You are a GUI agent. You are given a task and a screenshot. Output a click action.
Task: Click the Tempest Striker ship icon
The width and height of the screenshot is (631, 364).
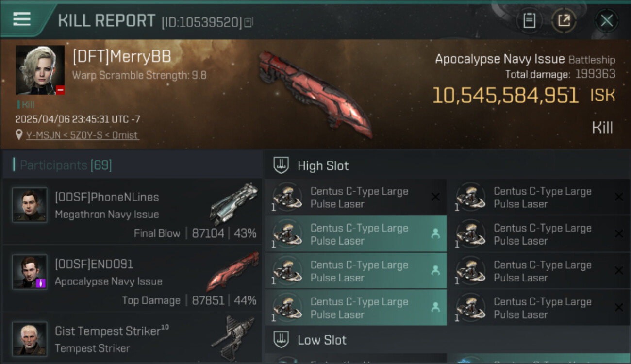point(234,338)
